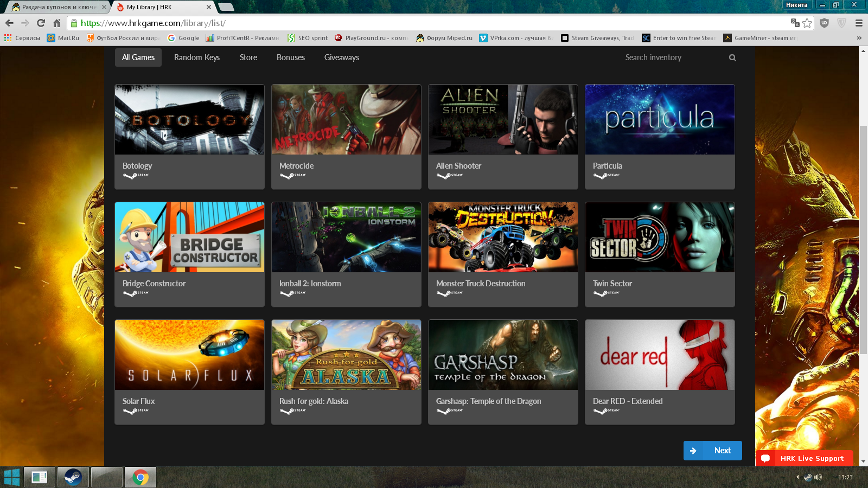The image size is (868, 488).
Task: Click the browser address bar URL
Action: [153, 23]
